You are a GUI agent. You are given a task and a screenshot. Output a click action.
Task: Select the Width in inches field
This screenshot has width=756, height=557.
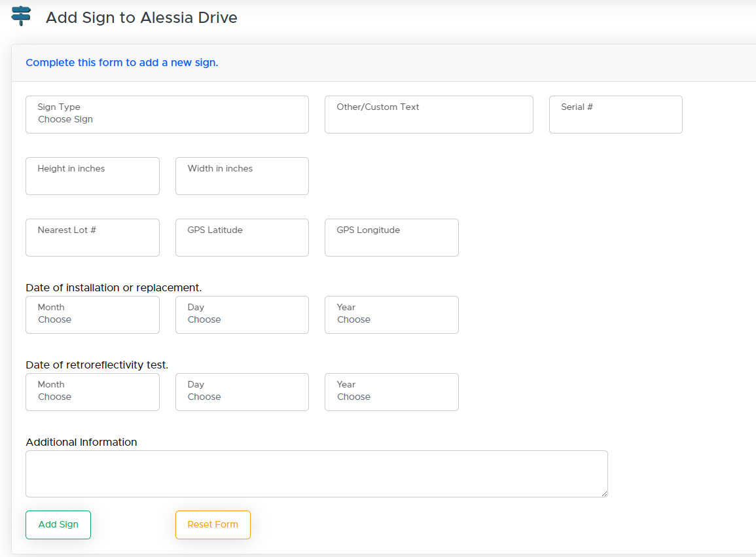[x=242, y=177]
